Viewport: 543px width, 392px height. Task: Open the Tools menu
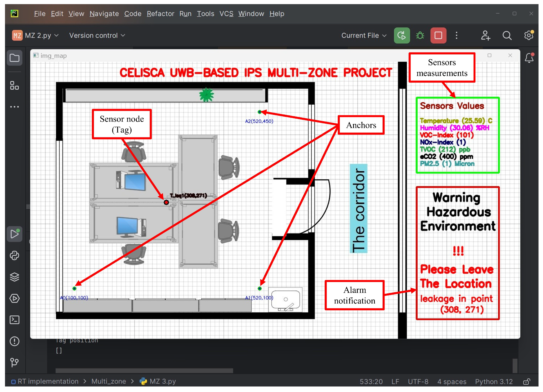pyautogui.click(x=205, y=14)
